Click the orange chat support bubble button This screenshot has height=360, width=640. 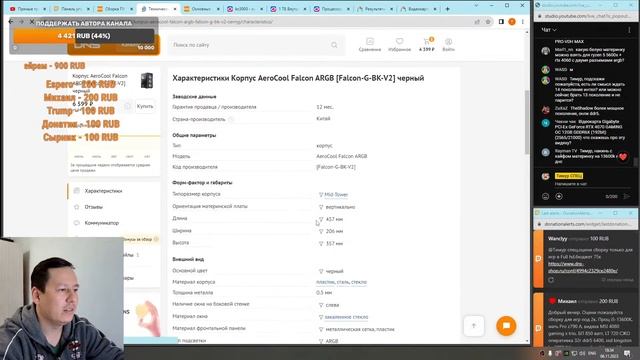506,326
